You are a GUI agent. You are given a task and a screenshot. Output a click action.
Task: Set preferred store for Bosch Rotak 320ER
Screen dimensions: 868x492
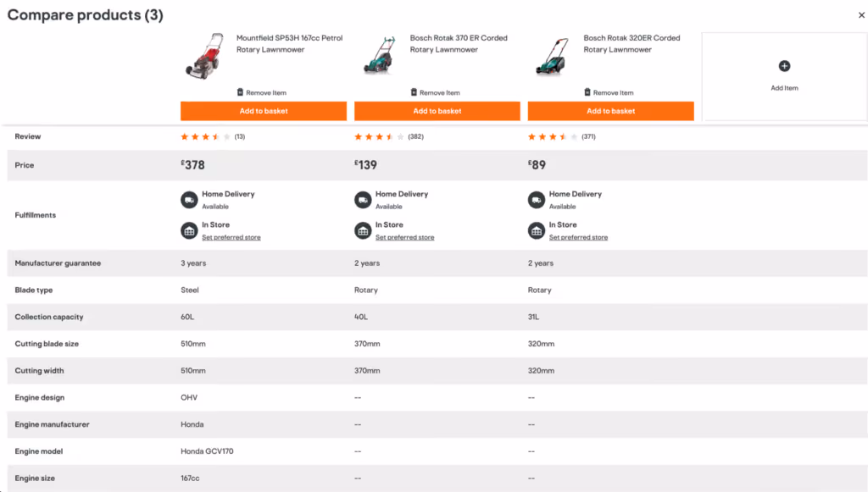[578, 237]
